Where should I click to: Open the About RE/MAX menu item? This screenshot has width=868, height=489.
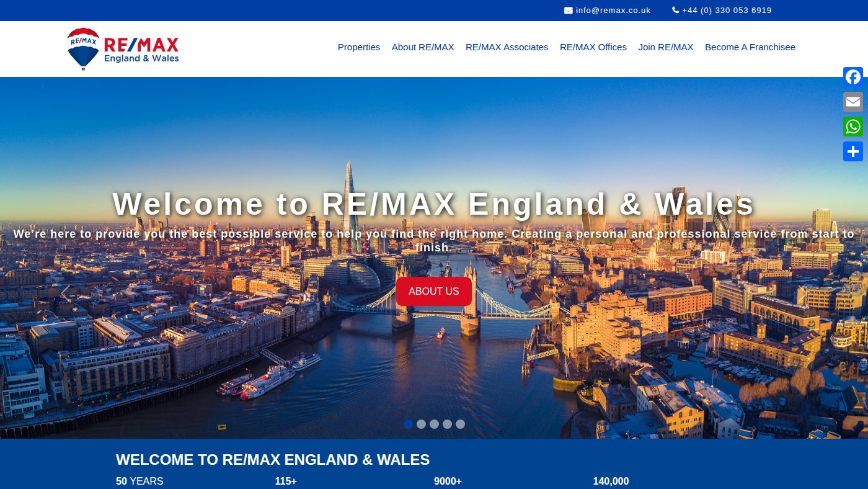[423, 47]
